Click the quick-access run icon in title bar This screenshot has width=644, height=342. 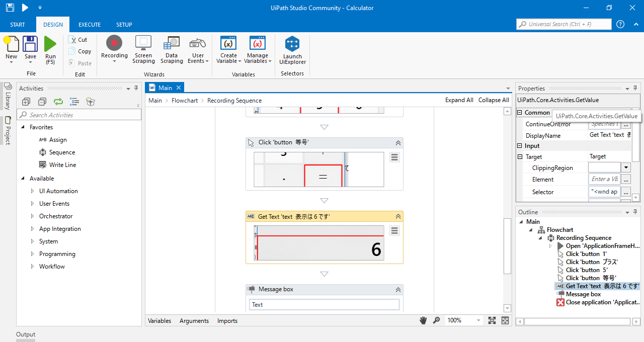(x=25, y=8)
